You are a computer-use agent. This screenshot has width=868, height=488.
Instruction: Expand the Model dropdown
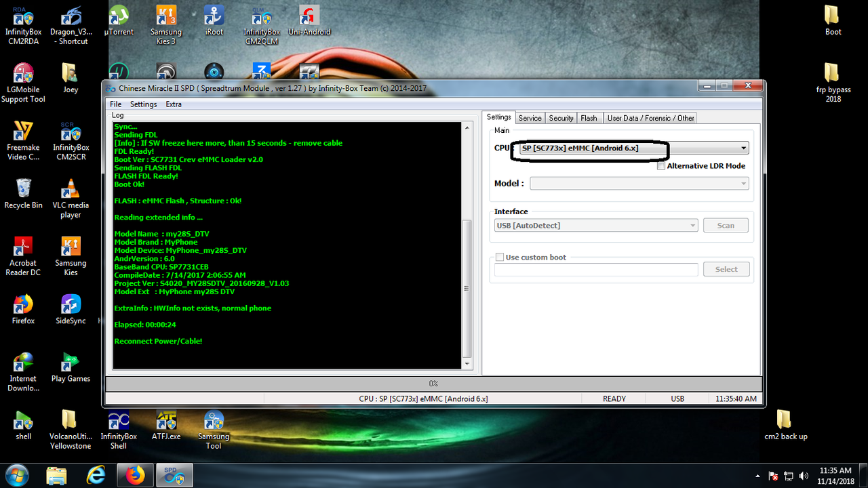[x=744, y=183]
